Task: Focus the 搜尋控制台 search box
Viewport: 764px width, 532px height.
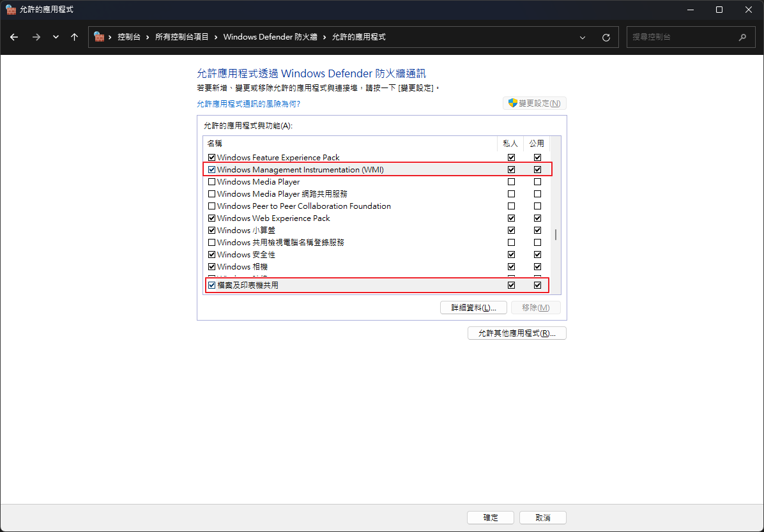Action: pos(690,37)
